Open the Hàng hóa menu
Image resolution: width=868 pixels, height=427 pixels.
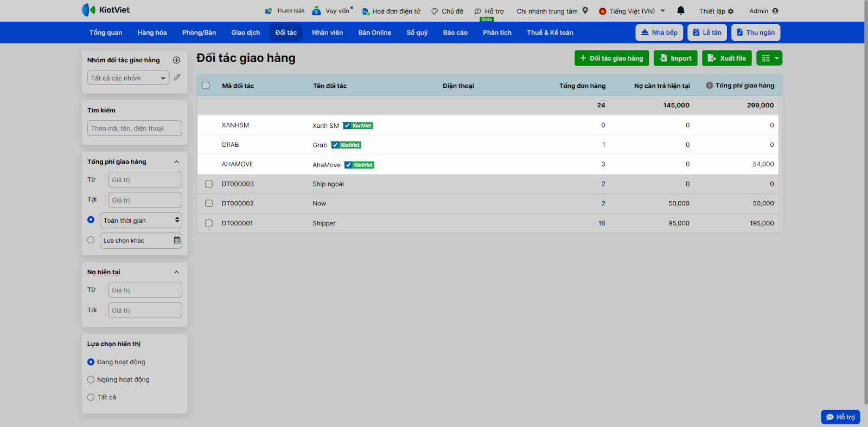[152, 33]
